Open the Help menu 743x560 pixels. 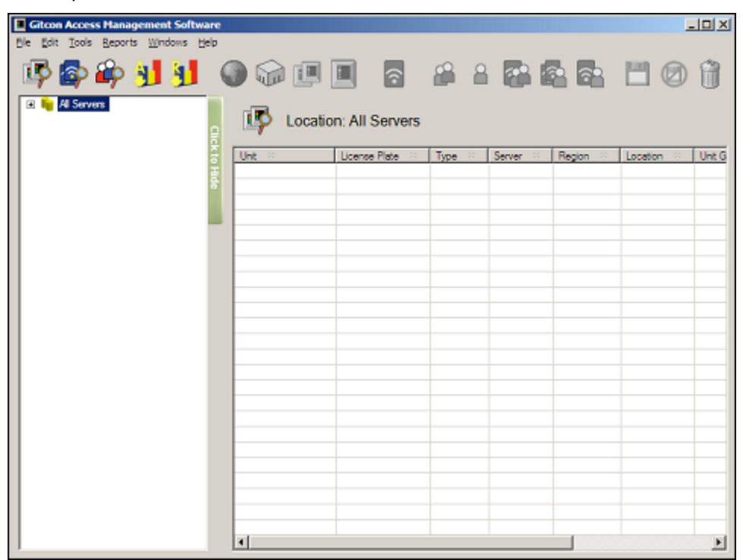207,42
